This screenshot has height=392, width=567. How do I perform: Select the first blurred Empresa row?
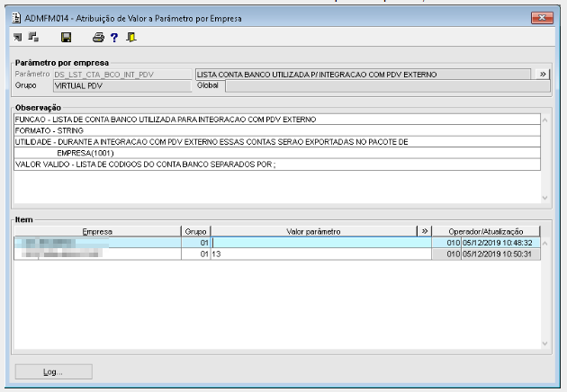point(97,243)
